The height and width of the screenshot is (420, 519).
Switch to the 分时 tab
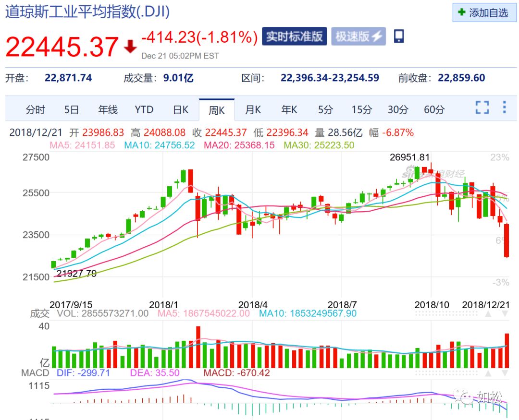click(x=35, y=109)
